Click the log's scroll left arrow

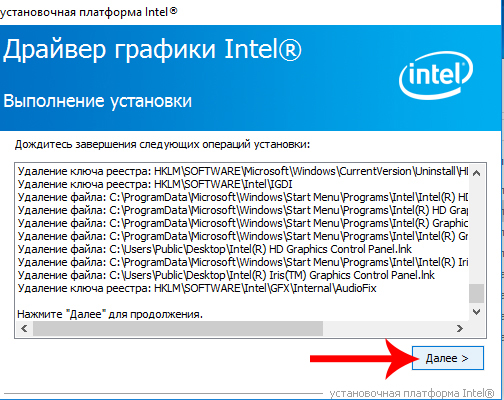coord(24,329)
